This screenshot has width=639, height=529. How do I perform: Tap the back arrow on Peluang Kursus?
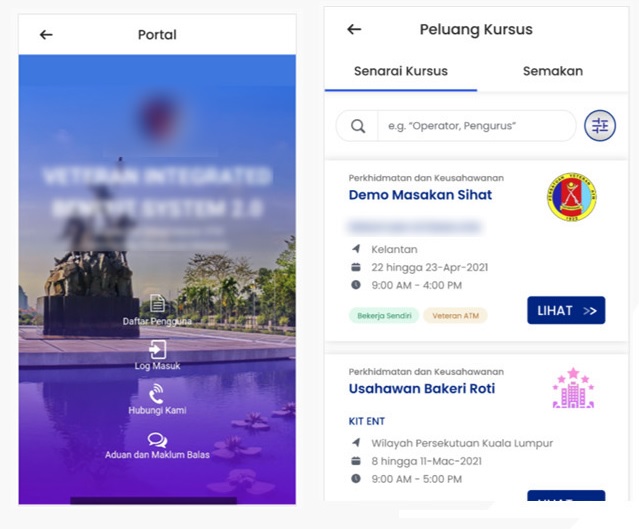pos(354,30)
